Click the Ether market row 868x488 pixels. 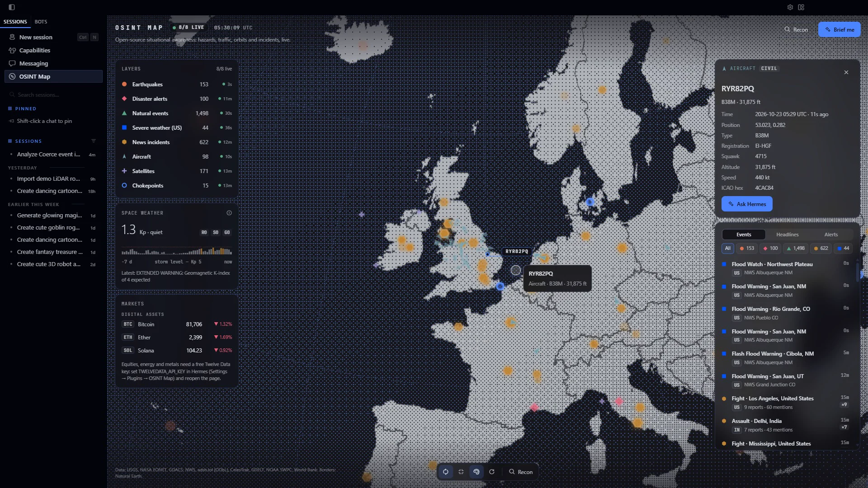click(177, 338)
